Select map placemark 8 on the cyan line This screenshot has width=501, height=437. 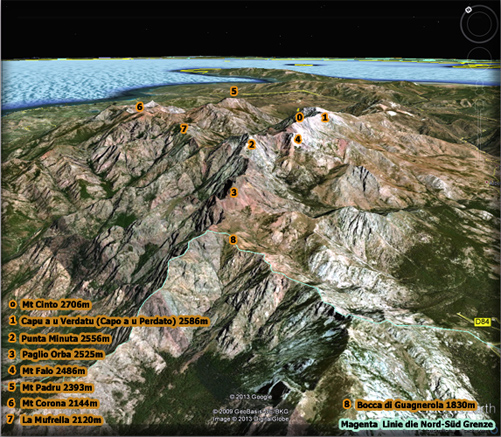tap(233, 239)
